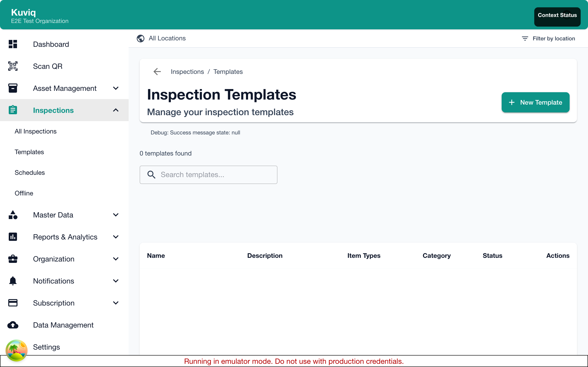Viewport: 588px width, 367px height.
Task: Expand the Organization section
Action: coord(116,259)
